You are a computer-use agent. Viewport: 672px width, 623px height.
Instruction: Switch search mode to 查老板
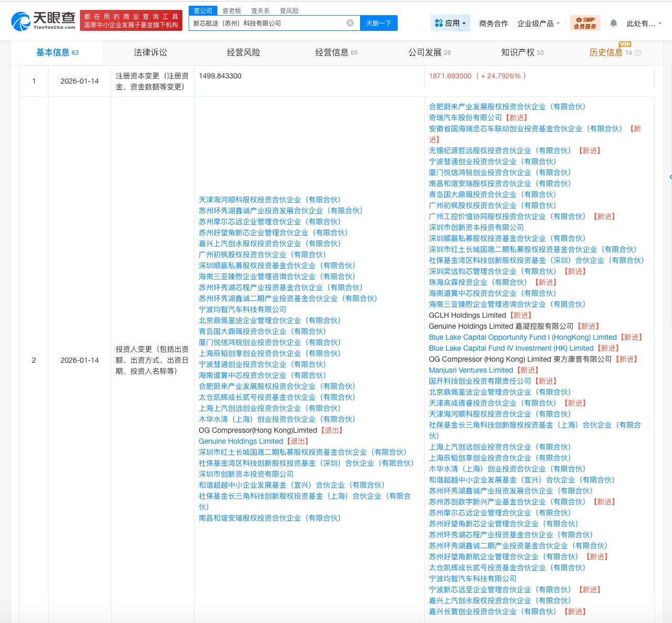click(231, 10)
